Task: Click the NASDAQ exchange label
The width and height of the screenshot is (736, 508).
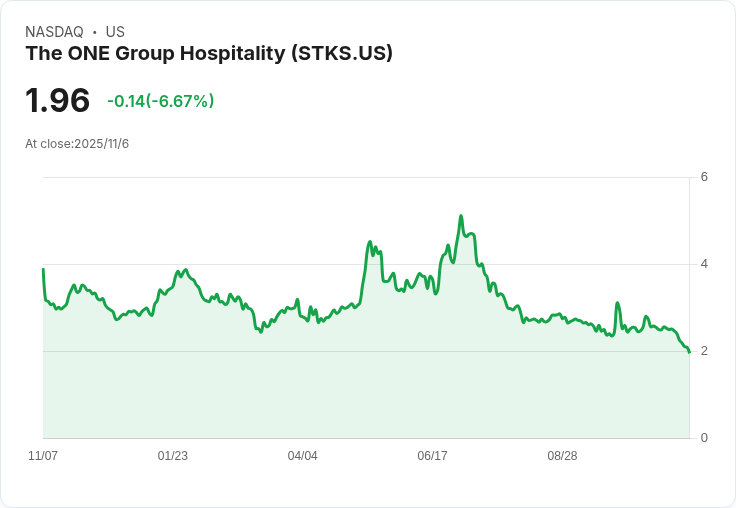Action: (x=54, y=32)
